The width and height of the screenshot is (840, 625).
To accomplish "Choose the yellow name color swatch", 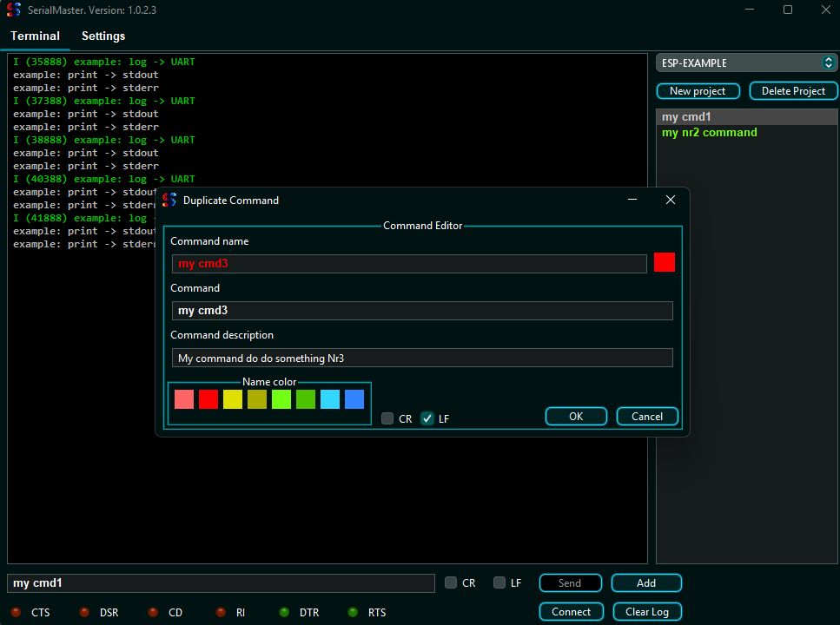I will tap(233, 399).
